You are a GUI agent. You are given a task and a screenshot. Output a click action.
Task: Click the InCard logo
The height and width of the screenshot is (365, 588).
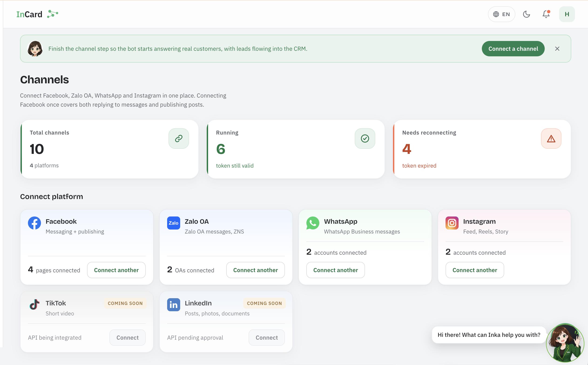(37, 14)
